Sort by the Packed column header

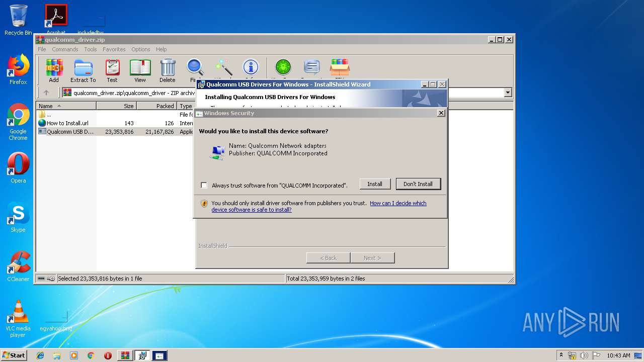point(157,106)
